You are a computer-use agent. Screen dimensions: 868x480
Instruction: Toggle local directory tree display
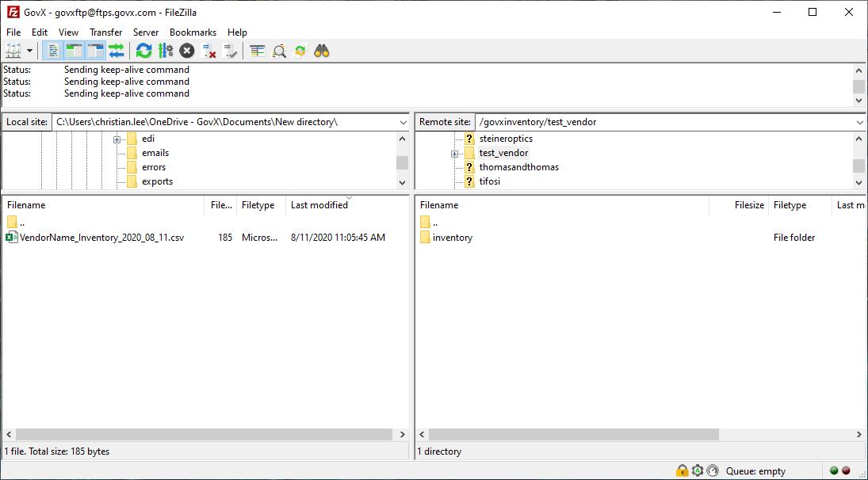click(x=74, y=51)
